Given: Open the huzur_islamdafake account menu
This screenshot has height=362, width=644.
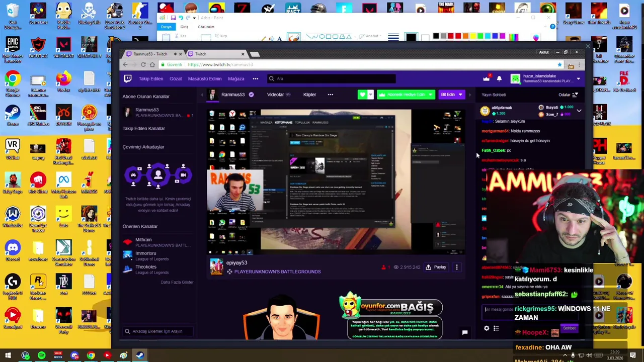Looking at the screenshot, I should click(546, 78).
